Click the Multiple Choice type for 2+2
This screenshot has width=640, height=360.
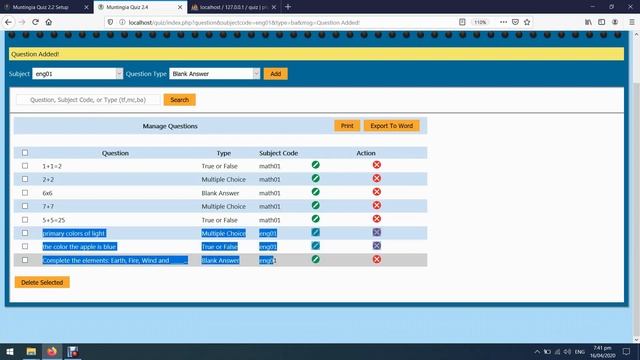click(x=224, y=179)
